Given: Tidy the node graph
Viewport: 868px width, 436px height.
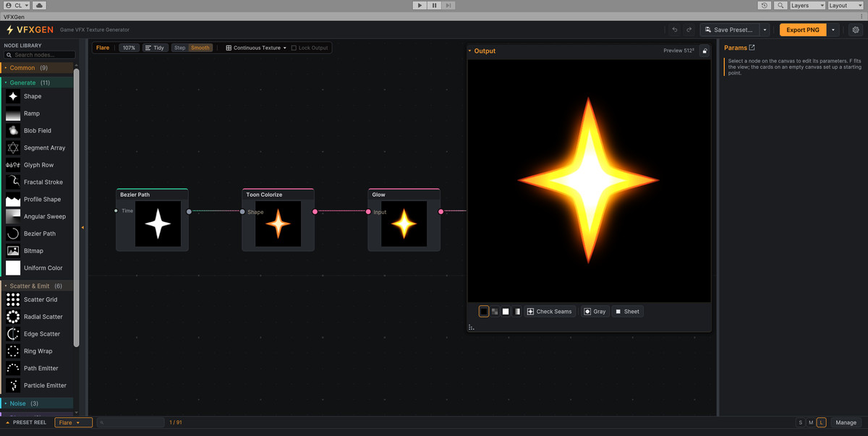Looking at the screenshot, I should 155,48.
